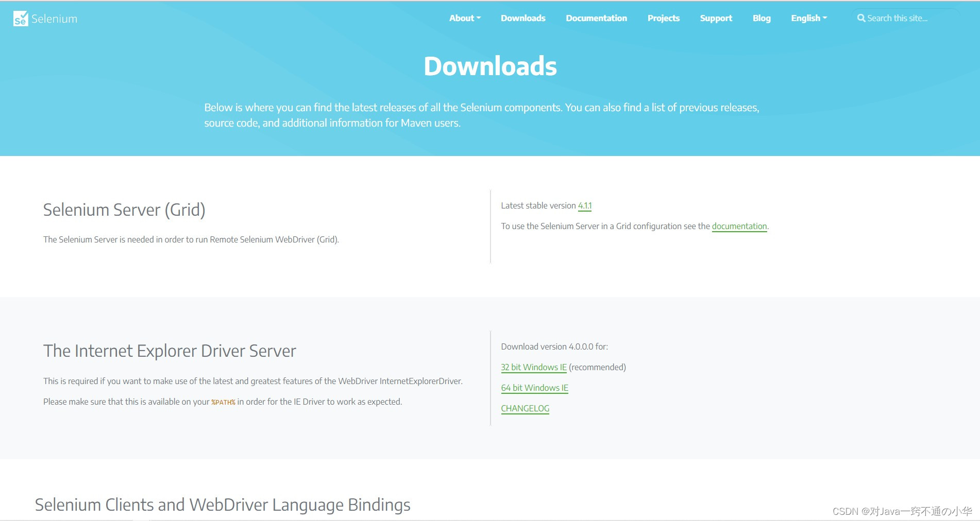Open the IE Driver CHANGELOG
The height and width of the screenshot is (521, 980).
pyautogui.click(x=525, y=408)
